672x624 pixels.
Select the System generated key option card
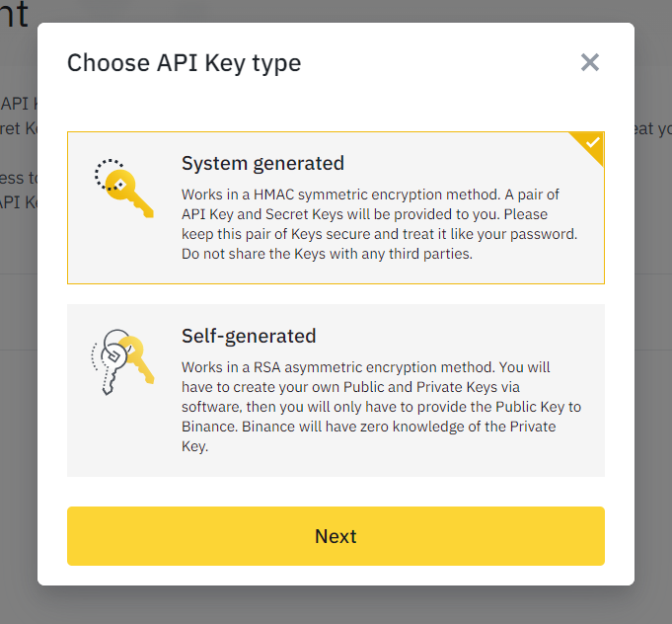pyautogui.click(x=336, y=207)
